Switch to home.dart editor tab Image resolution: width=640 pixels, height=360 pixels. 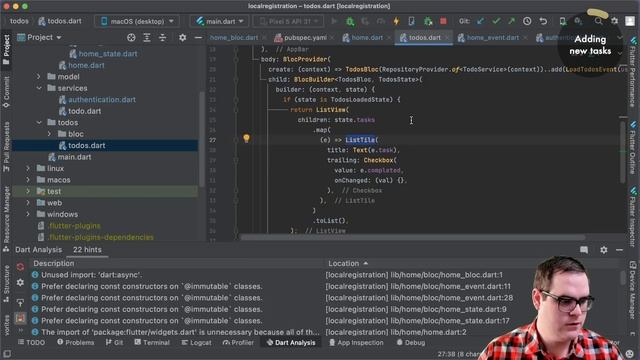(363, 38)
